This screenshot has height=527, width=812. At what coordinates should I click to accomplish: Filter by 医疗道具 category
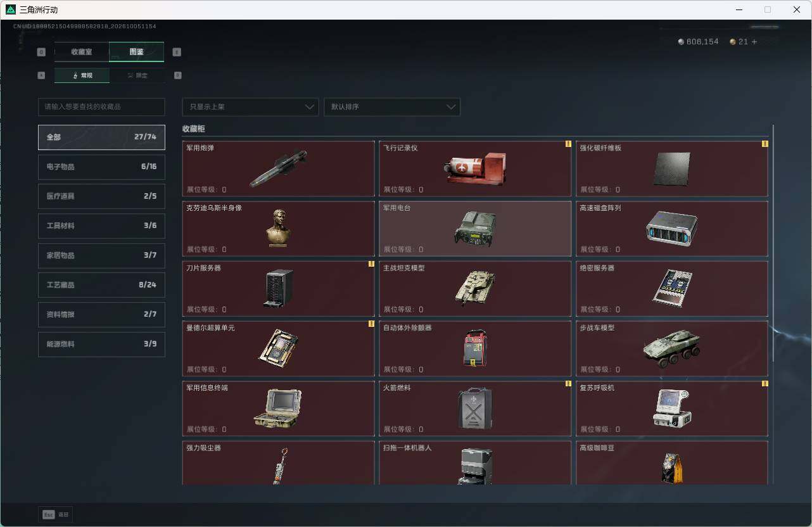(x=101, y=196)
